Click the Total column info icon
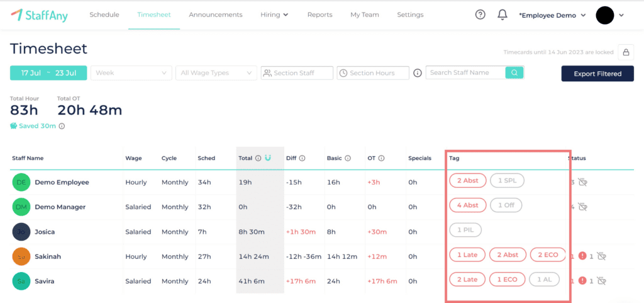The image size is (644, 303). [x=258, y=158]
